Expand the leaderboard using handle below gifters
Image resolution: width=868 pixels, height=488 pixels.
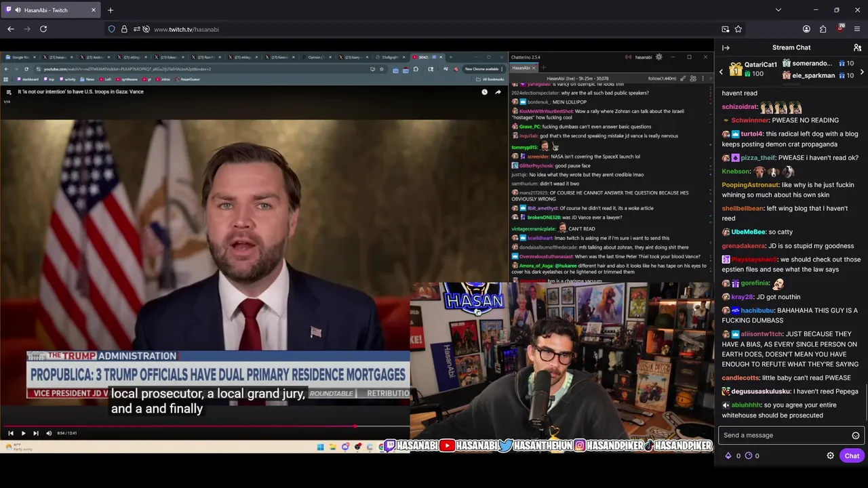(791, 85)
